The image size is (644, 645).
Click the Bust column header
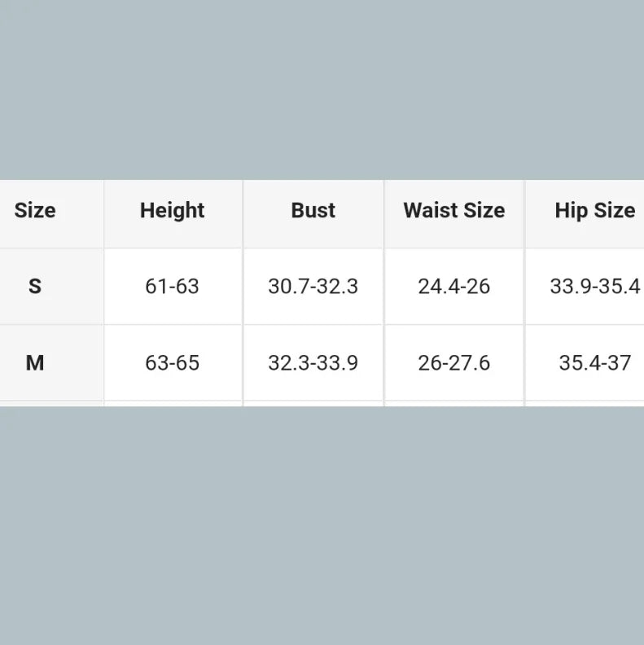coord(313,210)
